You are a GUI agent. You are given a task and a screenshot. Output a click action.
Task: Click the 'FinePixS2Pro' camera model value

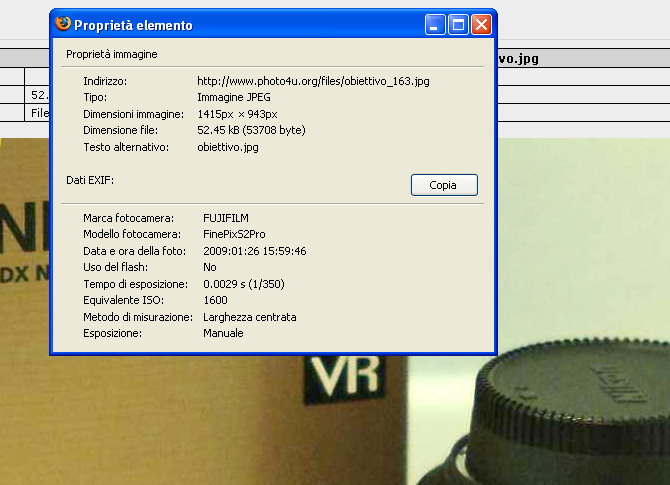(234, 235)
